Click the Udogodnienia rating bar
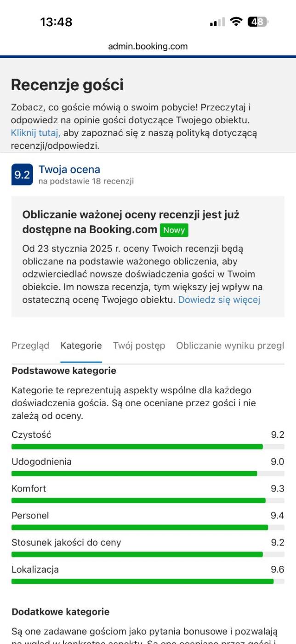 point(148,473)
